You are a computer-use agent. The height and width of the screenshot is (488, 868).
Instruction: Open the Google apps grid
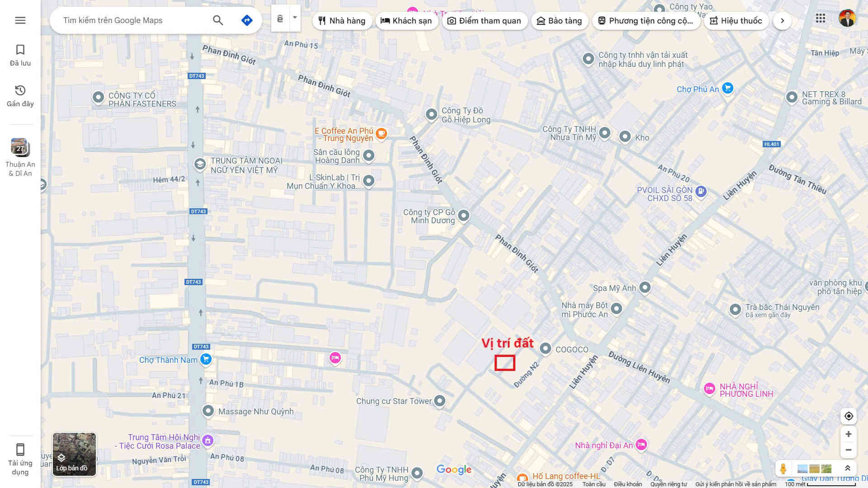820,19
